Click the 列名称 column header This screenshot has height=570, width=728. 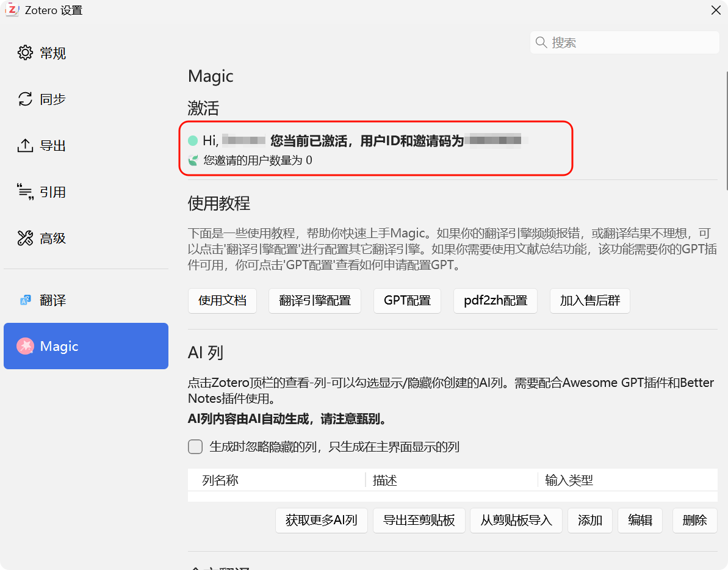coord(276,480)
